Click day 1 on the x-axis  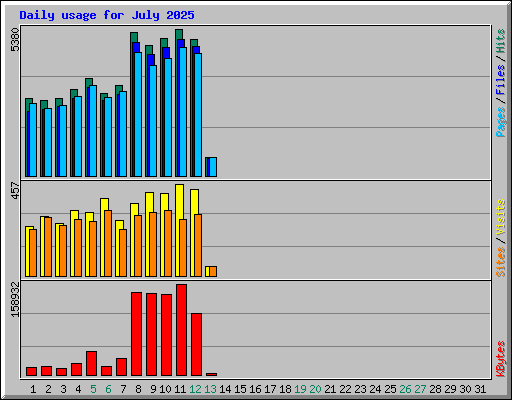click(33, 389)
